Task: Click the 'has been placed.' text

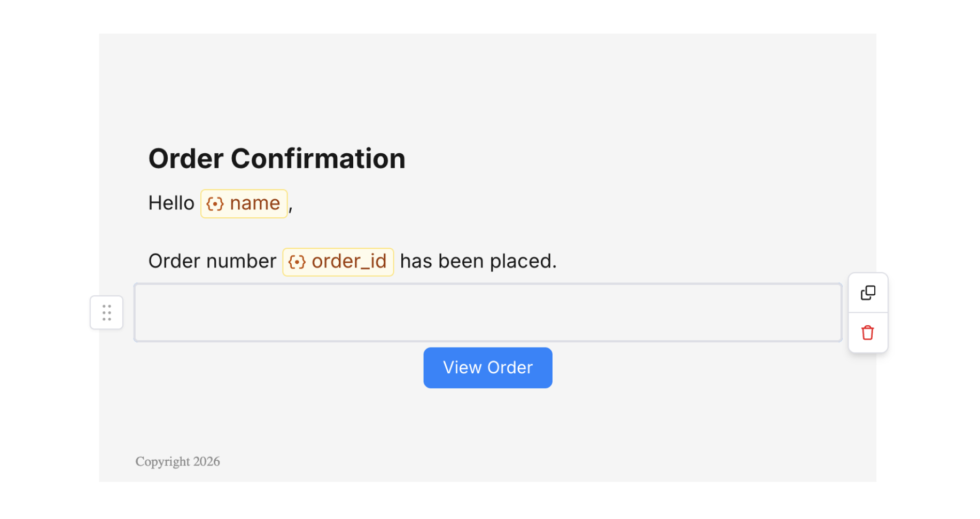Action: [478, 262]
